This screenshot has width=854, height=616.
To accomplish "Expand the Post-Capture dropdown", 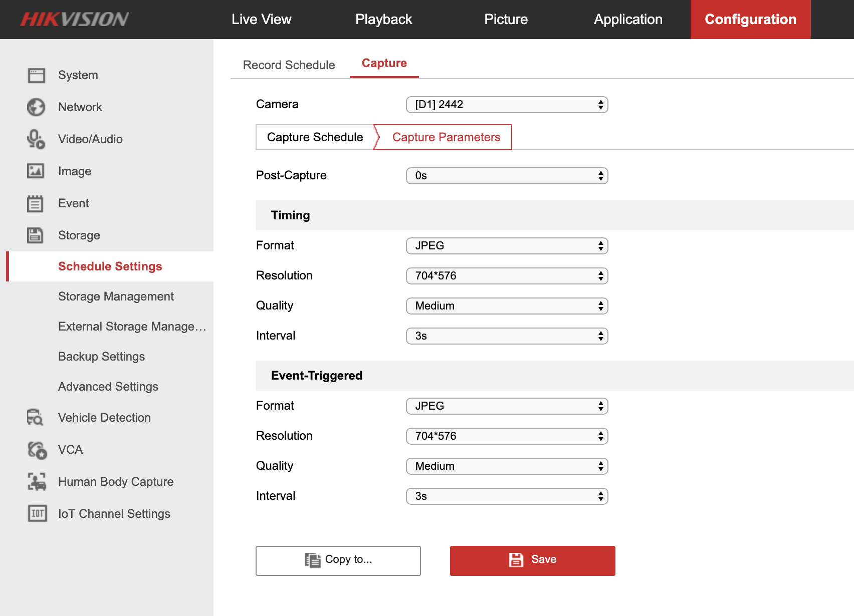I will (x=507, y=176).
